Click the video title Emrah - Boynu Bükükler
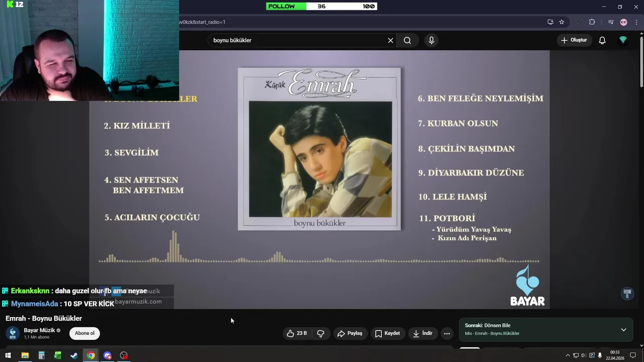 click(44, 318)
